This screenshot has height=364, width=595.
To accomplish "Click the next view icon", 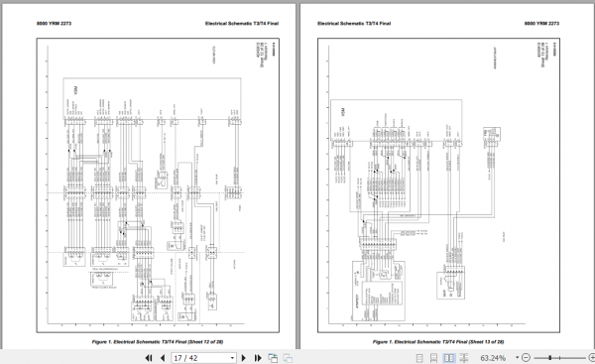I will click(288, 358).
